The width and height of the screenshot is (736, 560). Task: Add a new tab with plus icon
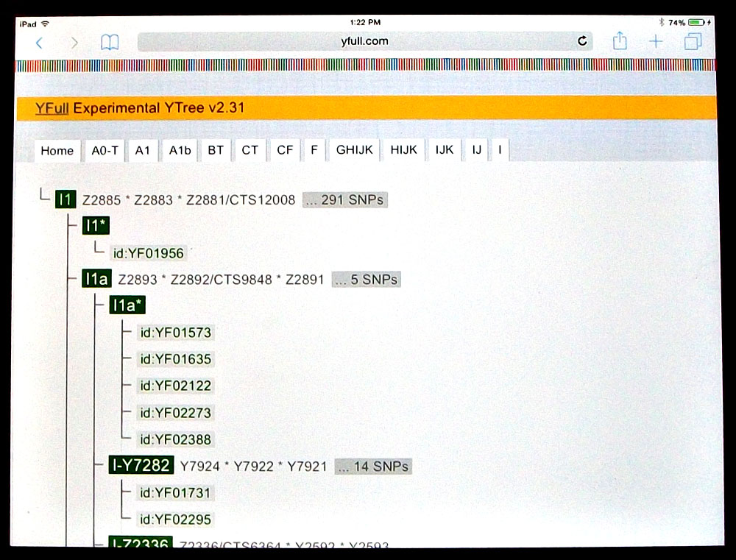tap(656, 42)
